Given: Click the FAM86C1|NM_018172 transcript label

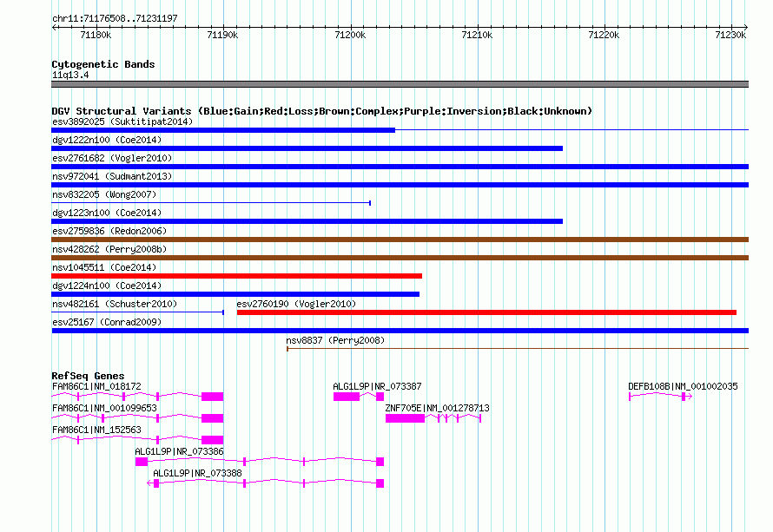Looking at the screenshot, I should (x=96, y=386).
